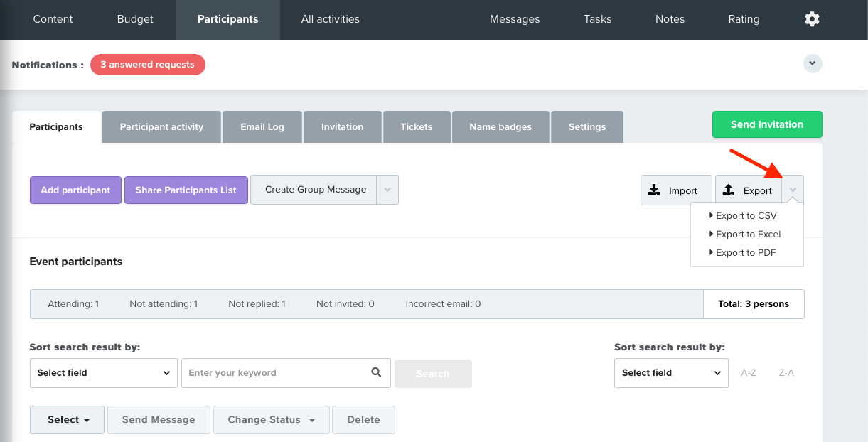Click the Add participant button
This screenshot has width=868, height=442.
[x=75, y=190]
